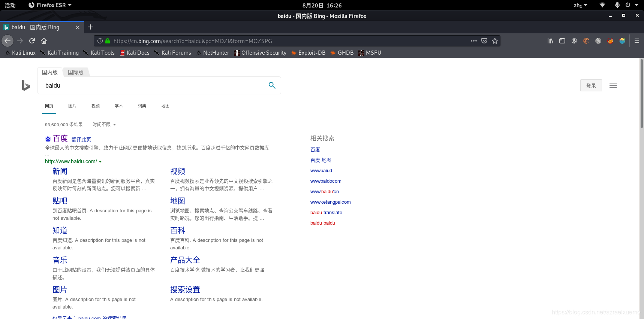
Task: Open a new browser tab
Action: [x=90, y=27]
